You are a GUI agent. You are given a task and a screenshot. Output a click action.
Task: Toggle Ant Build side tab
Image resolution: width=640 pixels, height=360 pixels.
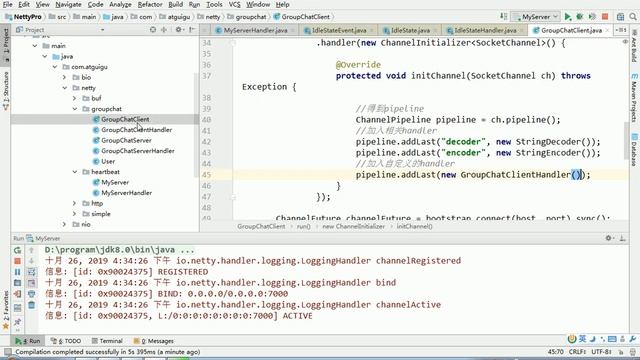pos(634,46)
